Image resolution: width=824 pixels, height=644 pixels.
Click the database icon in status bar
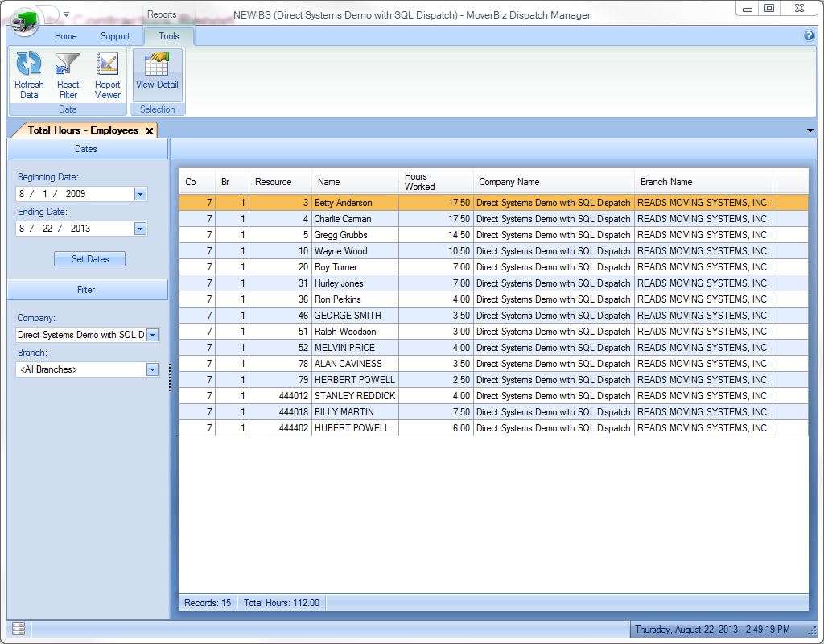tap(19, 629)
